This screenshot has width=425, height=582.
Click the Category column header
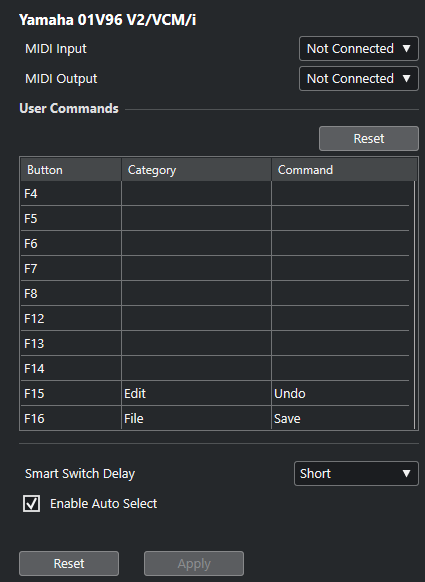(196, 170)
